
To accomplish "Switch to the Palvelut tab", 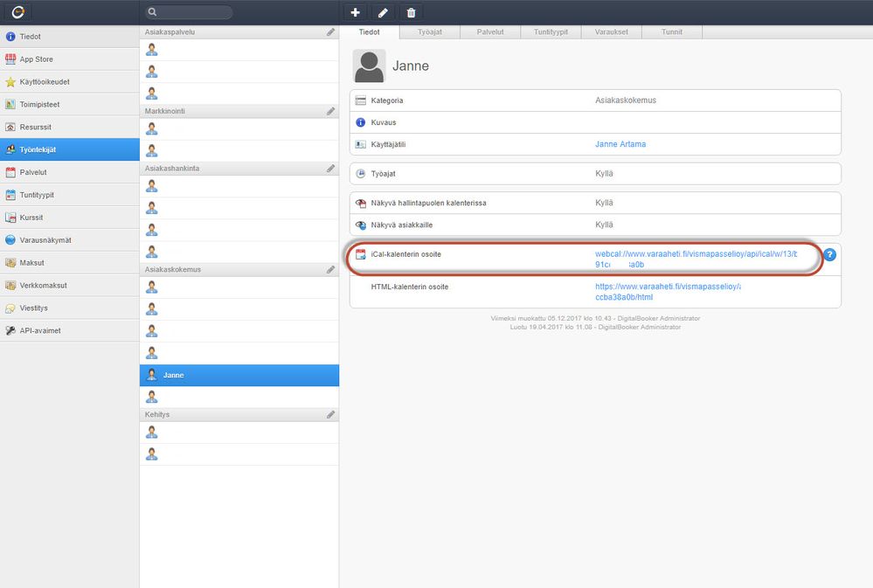I will tap(490, 32).
